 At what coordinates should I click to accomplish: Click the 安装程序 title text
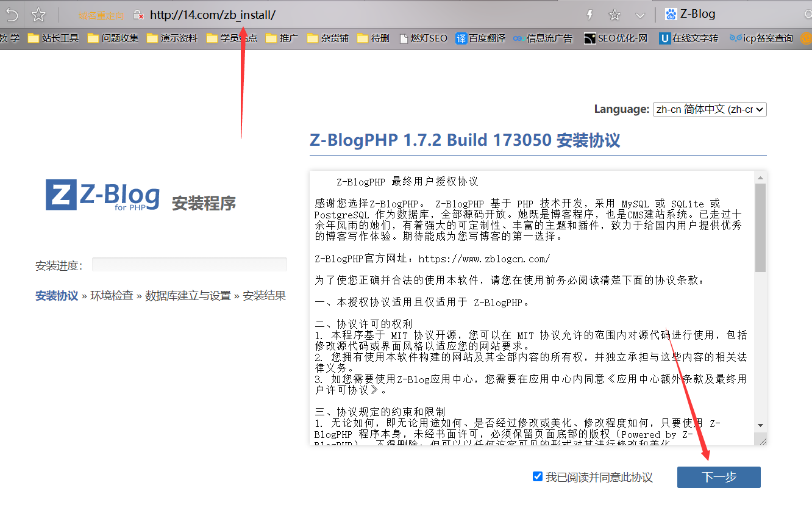(x=204, y=203)
